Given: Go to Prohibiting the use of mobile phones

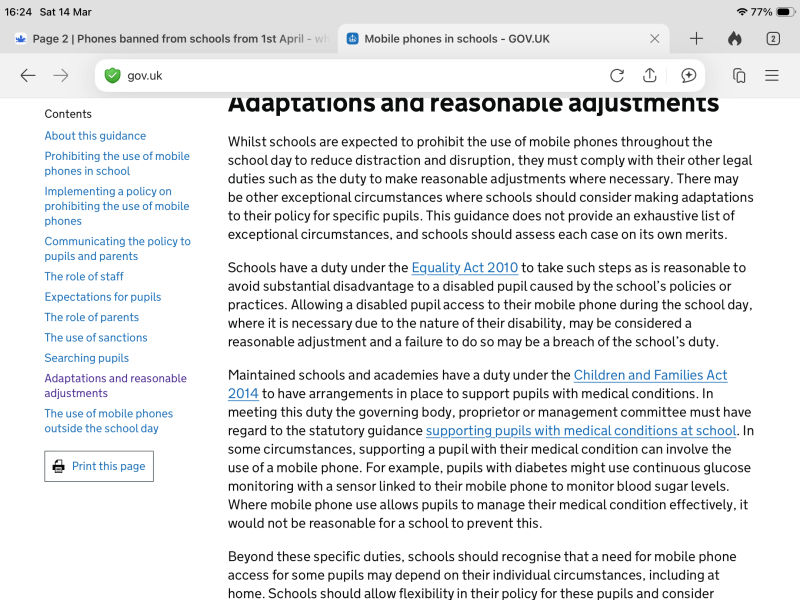Looking at the screenshot, I should pos(117,163).
